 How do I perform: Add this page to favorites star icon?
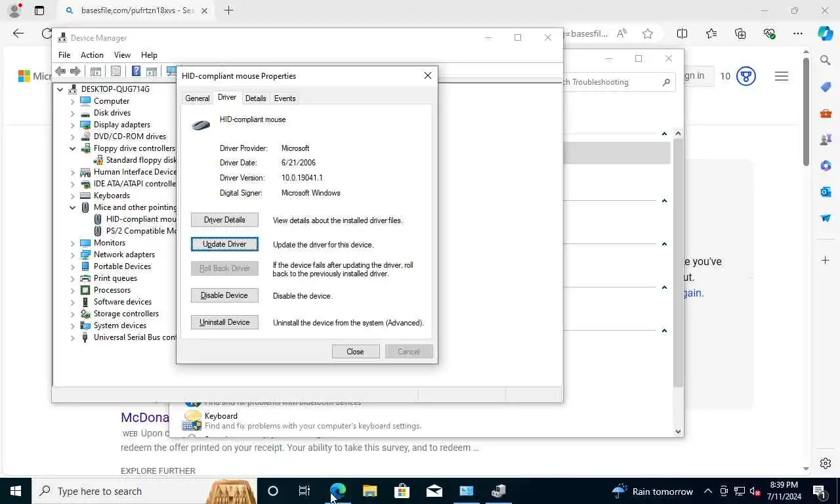click(x=648, y=33)
